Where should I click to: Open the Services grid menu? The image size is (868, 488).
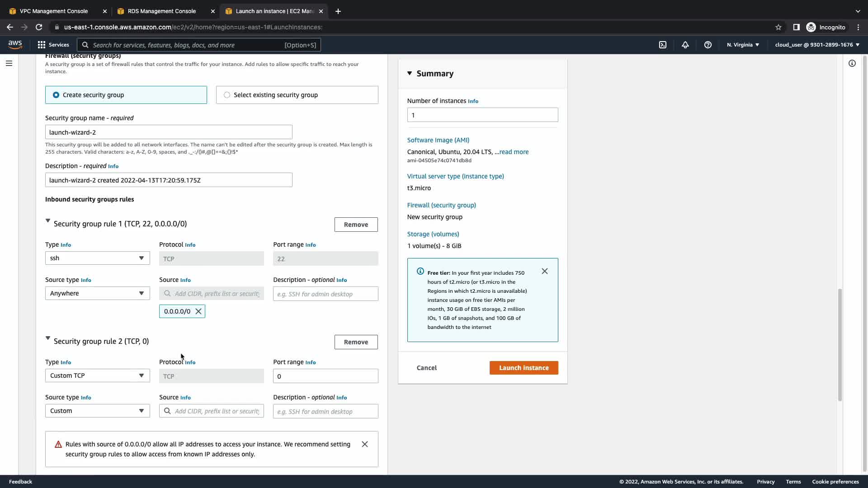[x=42, y=45]
